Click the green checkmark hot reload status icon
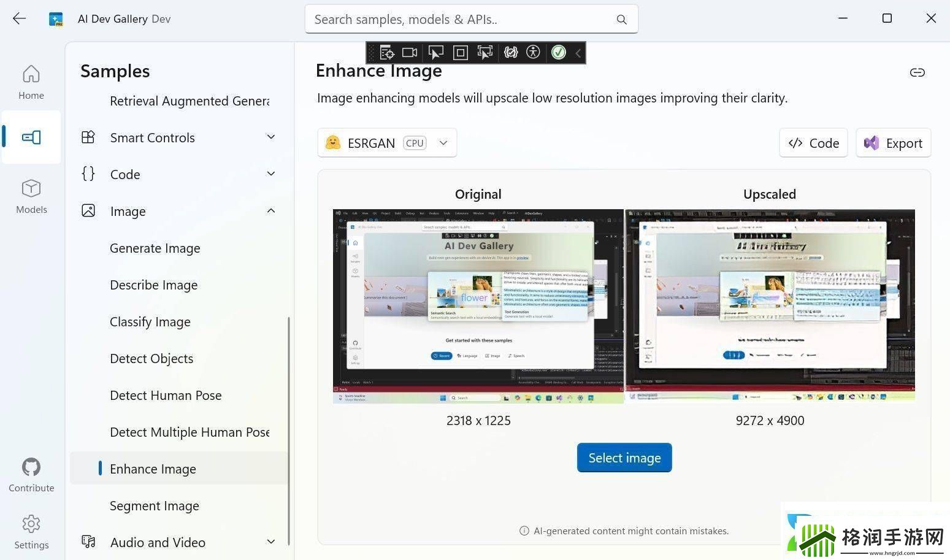Viewport: 950px width, 560px height. point(558,52)
